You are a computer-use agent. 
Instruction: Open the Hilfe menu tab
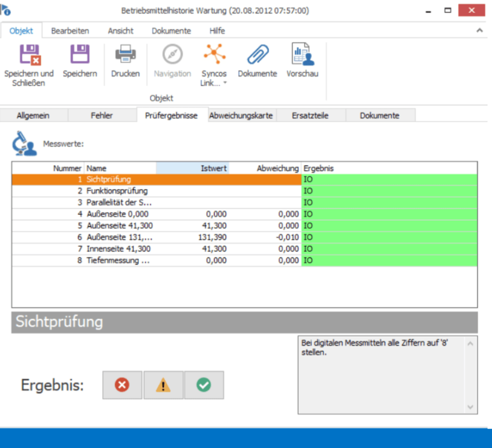click(x=217, y=31)
